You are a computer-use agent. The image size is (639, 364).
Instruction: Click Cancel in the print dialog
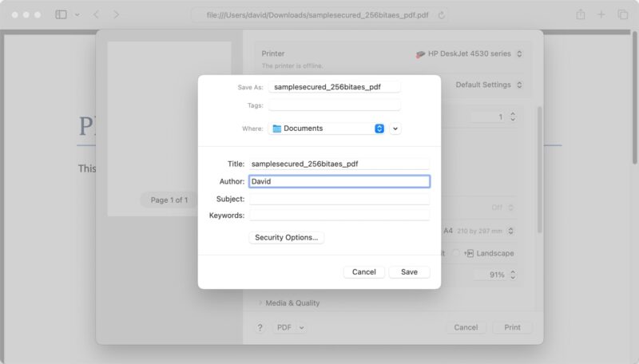click(x=466, y=327)
